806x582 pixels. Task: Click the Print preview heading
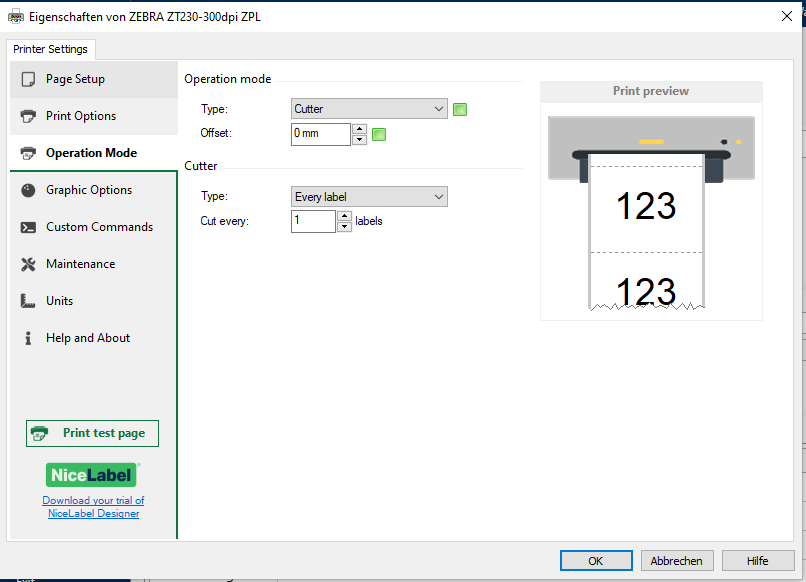click(651, 91)
